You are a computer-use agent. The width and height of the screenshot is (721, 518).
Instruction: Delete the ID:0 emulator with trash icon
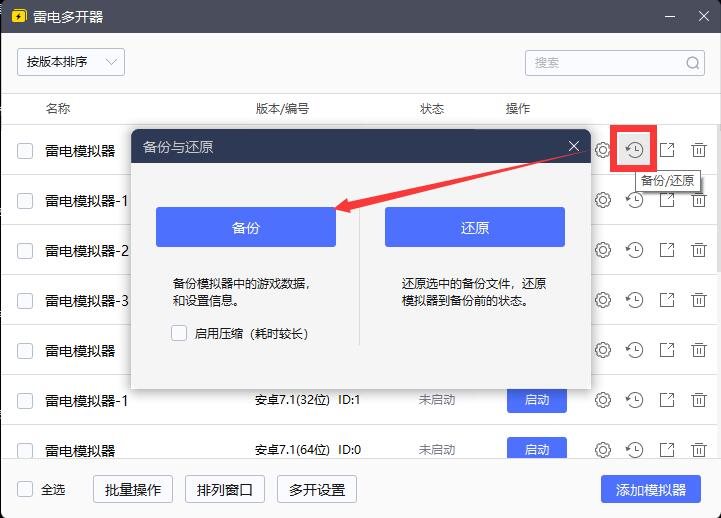coord(698,450)
